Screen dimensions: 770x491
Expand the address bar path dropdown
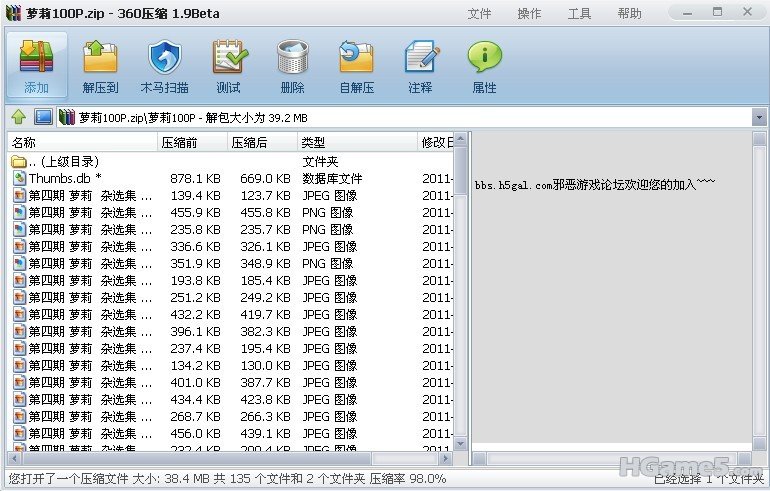pos(759,118)
